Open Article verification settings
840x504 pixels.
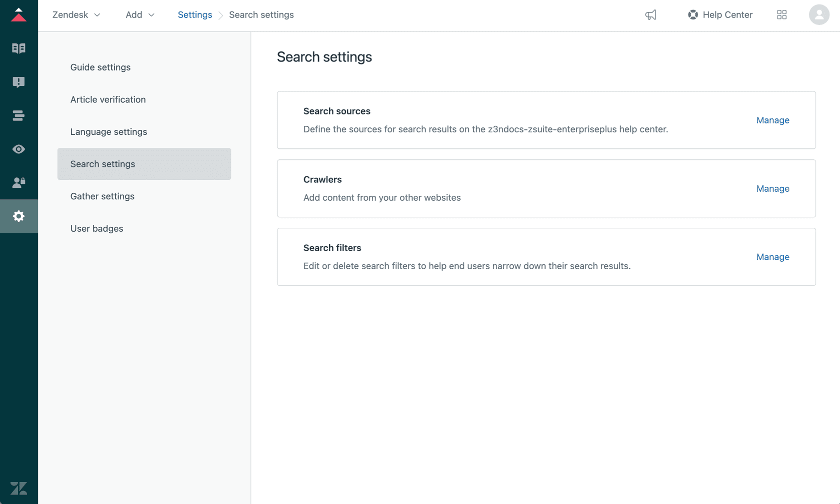coord(107,99)
